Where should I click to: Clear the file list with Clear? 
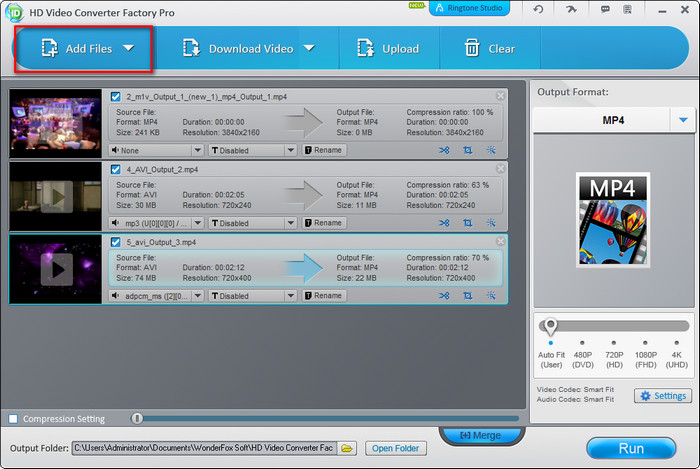point(490,49)
